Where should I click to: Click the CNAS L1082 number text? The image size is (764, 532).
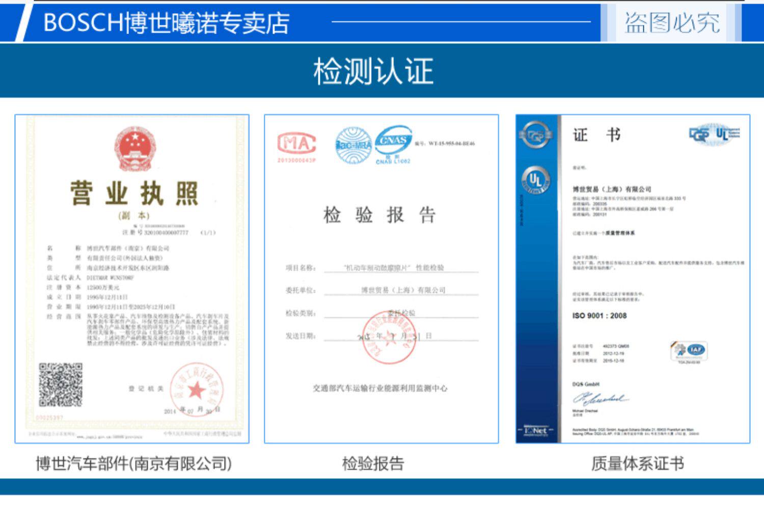393,161
